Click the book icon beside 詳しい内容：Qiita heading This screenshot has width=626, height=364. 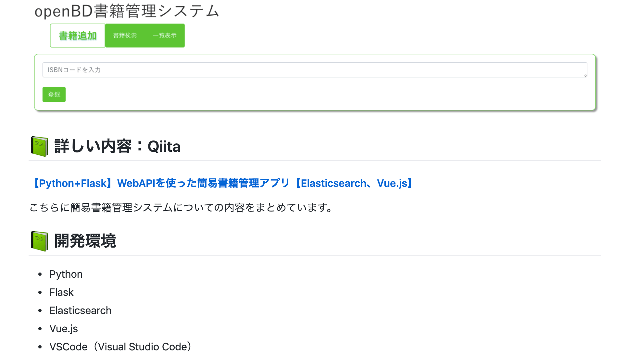pos(39,146)
